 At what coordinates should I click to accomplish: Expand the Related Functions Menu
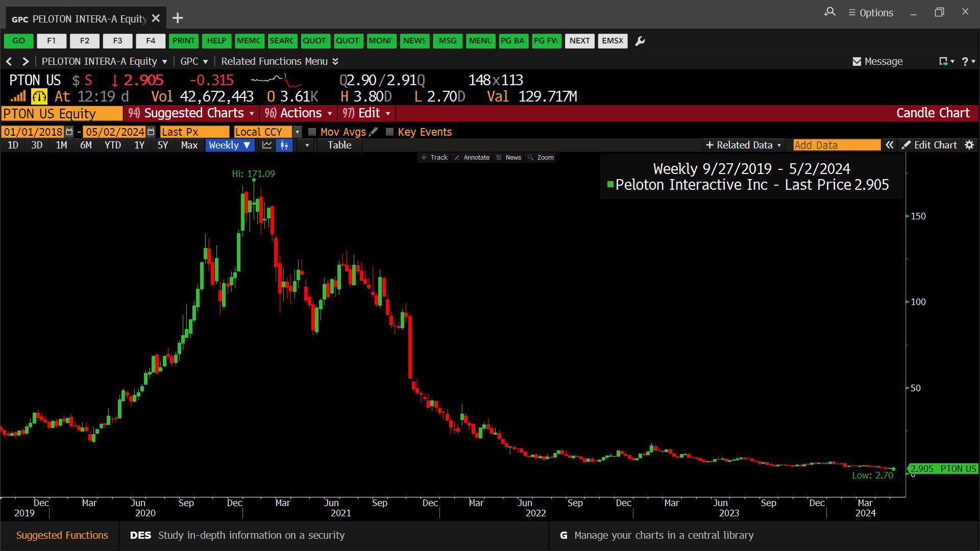point(280,61)
